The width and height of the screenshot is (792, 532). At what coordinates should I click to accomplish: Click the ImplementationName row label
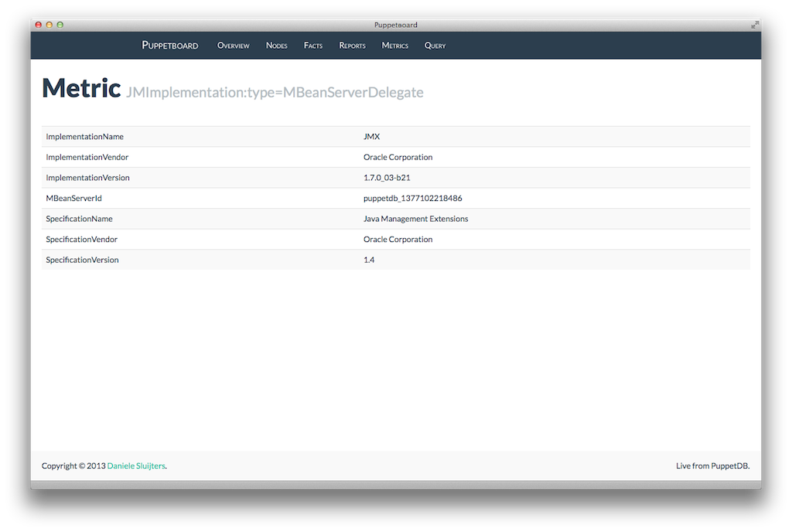(84, 136)
